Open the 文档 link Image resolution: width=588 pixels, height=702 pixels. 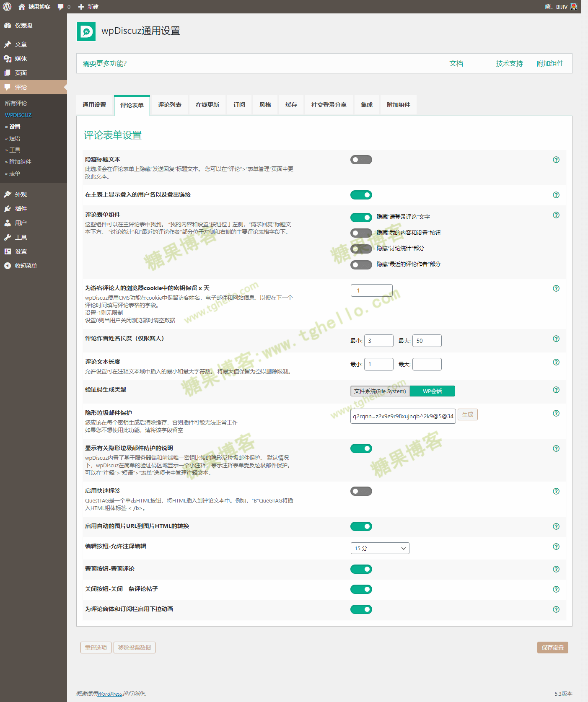(456, 64)
